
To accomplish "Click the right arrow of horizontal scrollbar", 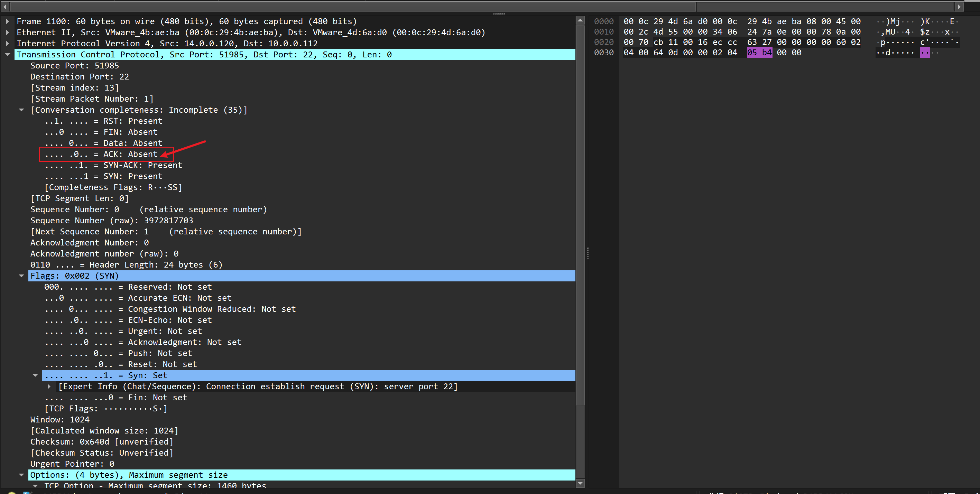I will click(959, 7).
